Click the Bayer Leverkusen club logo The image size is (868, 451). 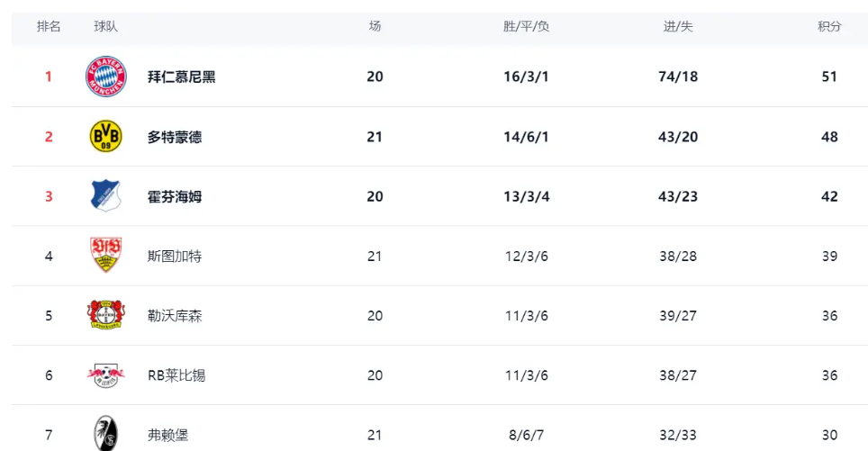pyautogui.click(x=105, y=316)
